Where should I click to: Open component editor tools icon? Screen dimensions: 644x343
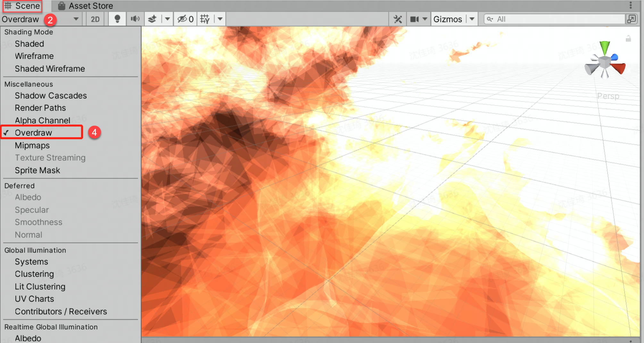coord(397,19)
